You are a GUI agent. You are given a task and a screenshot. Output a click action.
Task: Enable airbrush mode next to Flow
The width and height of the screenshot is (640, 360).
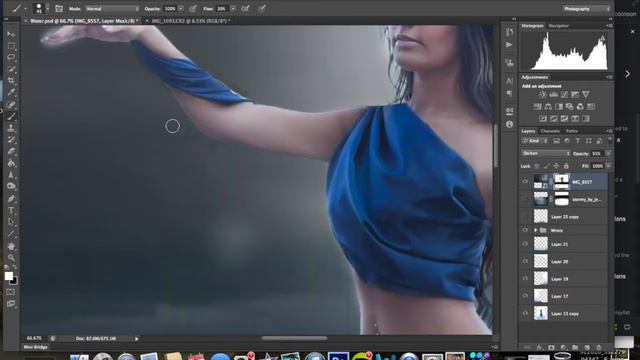[x=245, y=9]
